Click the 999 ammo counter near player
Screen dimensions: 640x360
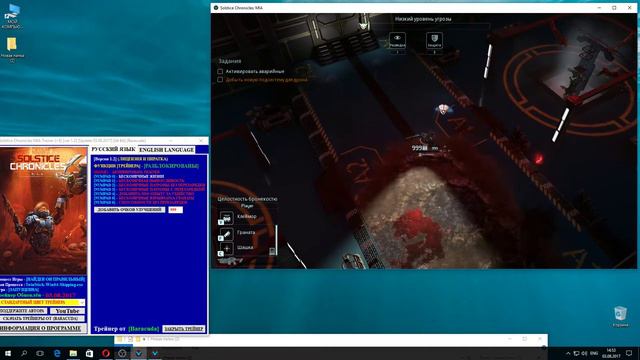coord(420,148)
